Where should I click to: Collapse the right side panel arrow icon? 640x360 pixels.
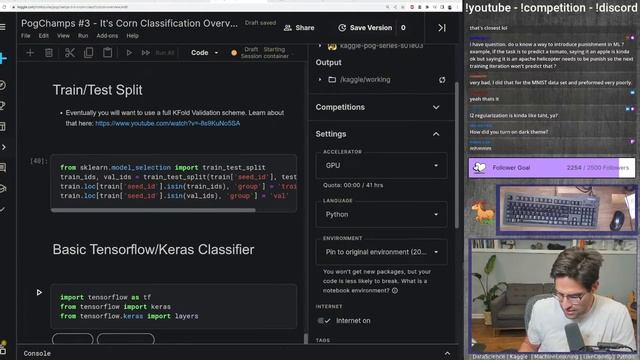pos(442,28)
